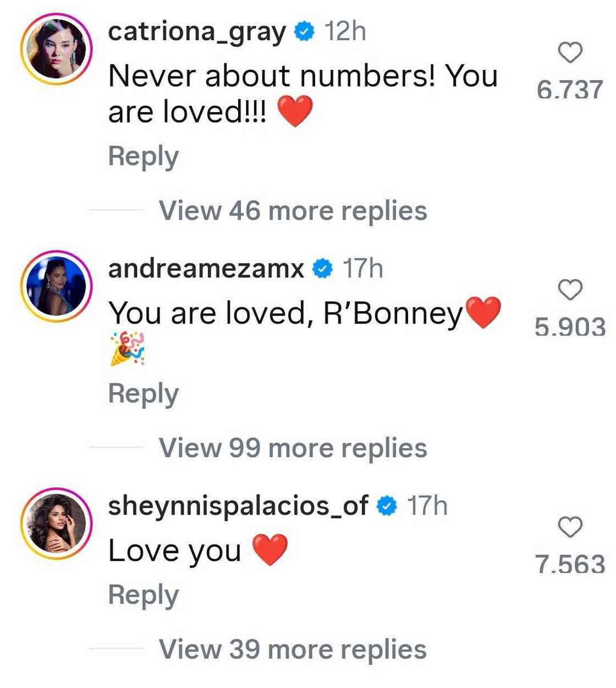This screenshot has width=616, height=688.
Task: Reply to andreamezamx's comment
Action: click(x=144, y=392)
